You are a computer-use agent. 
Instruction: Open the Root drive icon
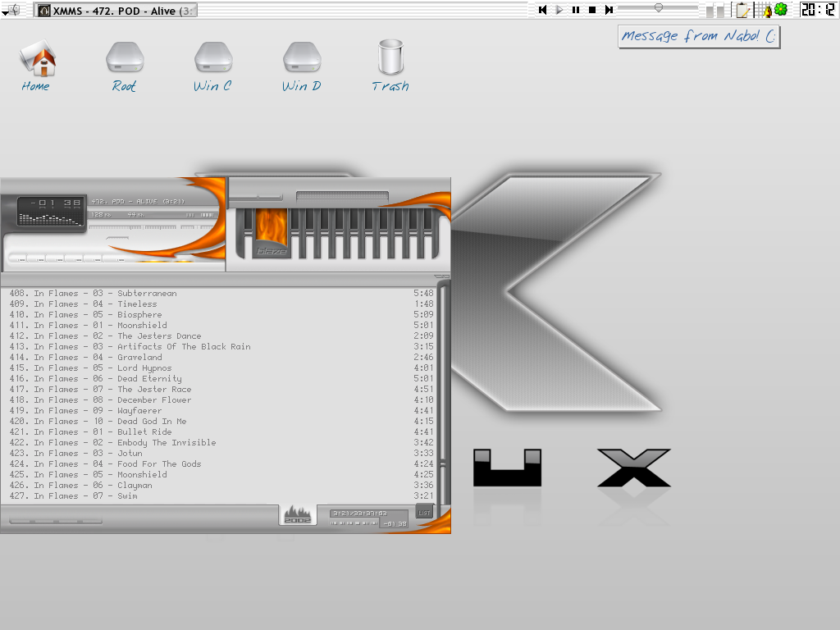125,66
